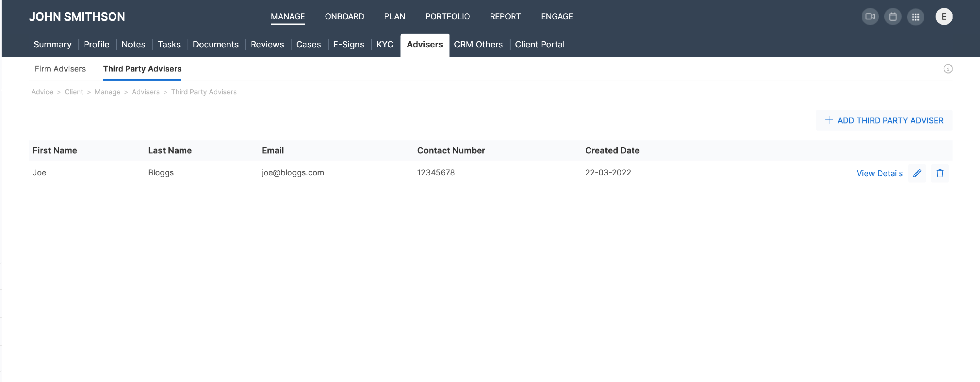Click the Contact Number column header
The width and height of the screenshot is (980, 382).
[x=451, y=151]
